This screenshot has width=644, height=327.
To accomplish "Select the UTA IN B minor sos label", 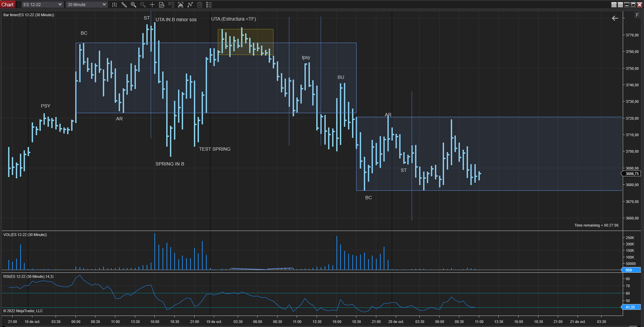I will coord(176,20).
